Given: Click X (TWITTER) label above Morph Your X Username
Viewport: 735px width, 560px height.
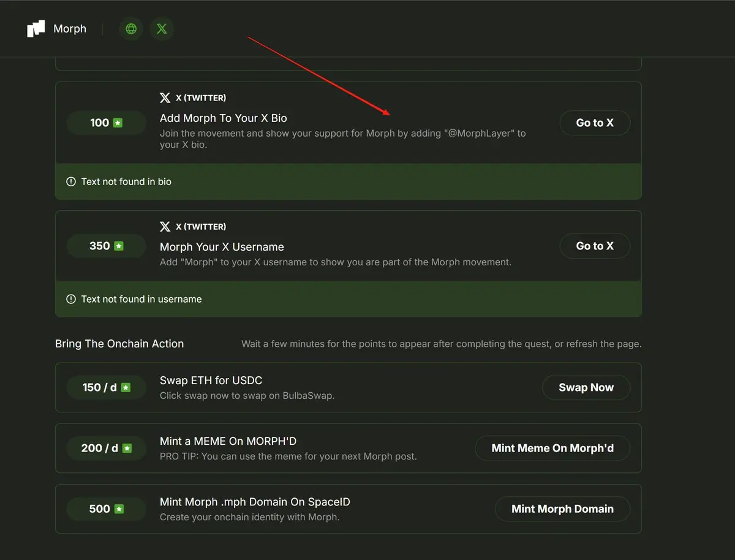Looking at the screenshot, I should point(201,227).
